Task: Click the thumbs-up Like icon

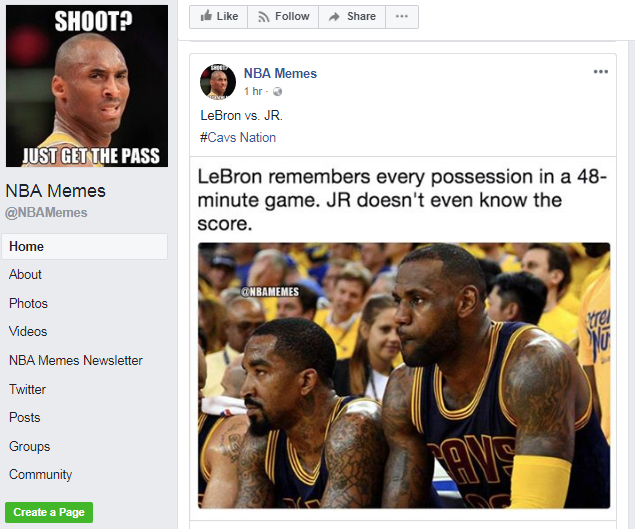Action: pos(206,16)
